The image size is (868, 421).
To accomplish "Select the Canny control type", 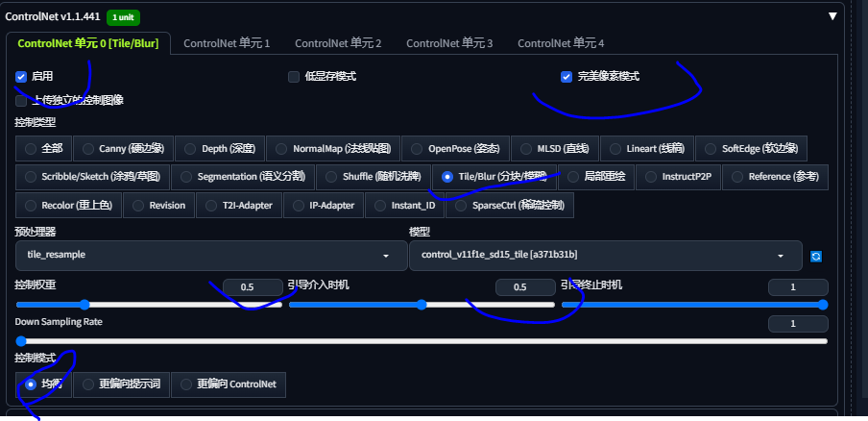I will click(123, 149).
